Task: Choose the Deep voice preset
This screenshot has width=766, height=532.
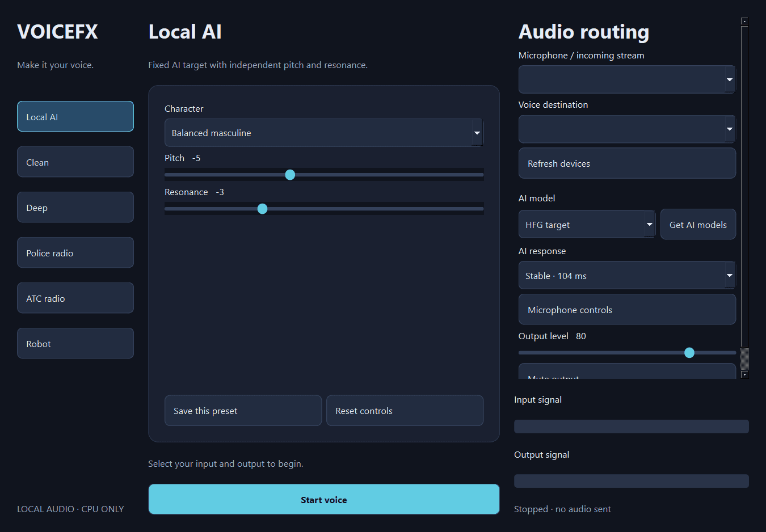Action: click(x=75, y=207)
